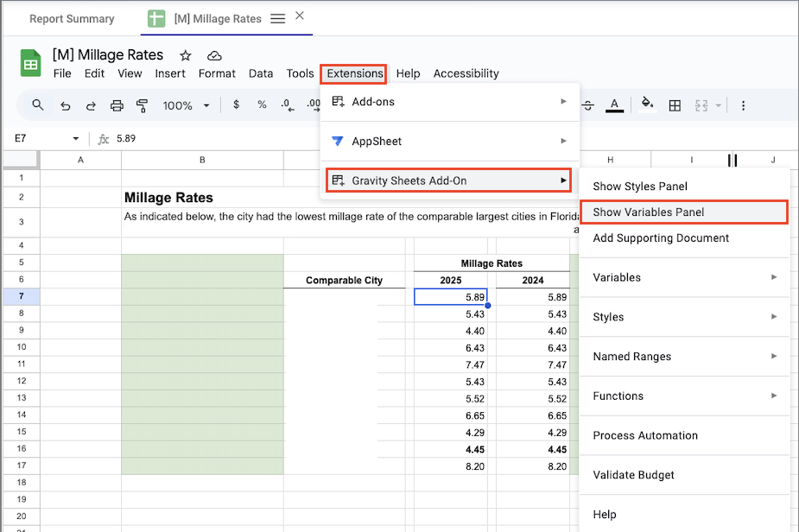The width and height of the screenshot is (799, 532).
Task: Click the print icon
Action: [117, 105]
